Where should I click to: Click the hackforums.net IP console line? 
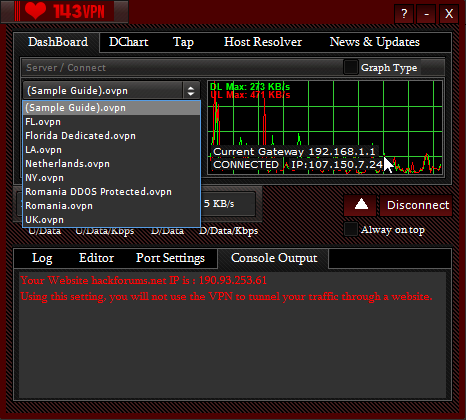pos(144,280)
